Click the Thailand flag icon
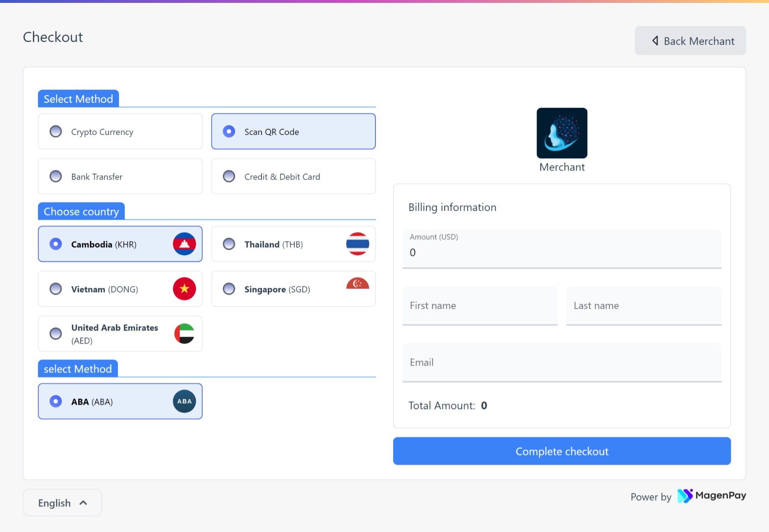Screen dimensions: 769x532 (357, 244)
